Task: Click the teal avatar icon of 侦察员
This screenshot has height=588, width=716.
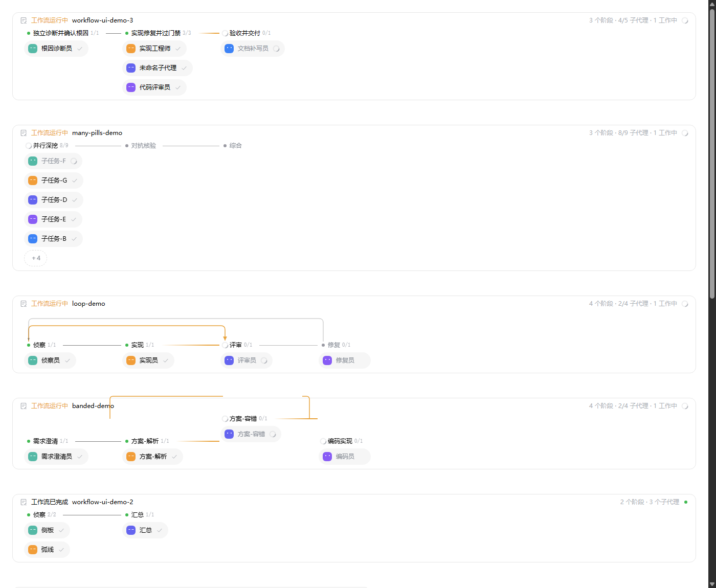Action: click(x=33, y=360)
